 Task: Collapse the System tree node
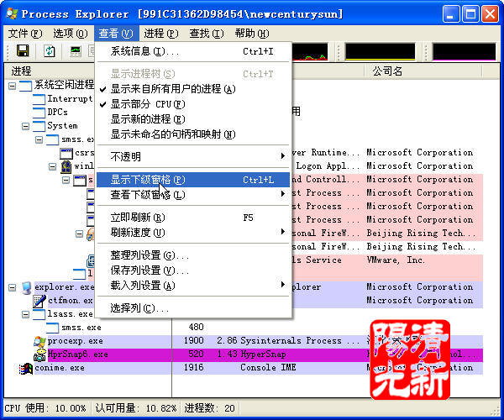point(26,126)
